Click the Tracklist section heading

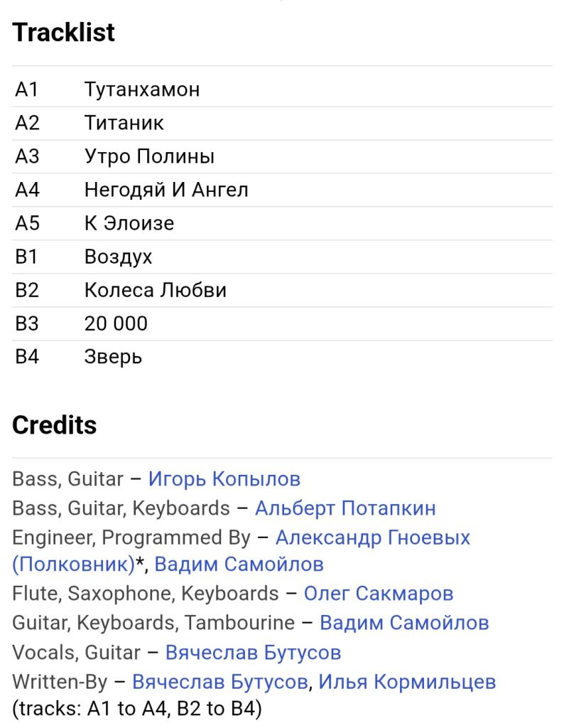tap(63, 32)
